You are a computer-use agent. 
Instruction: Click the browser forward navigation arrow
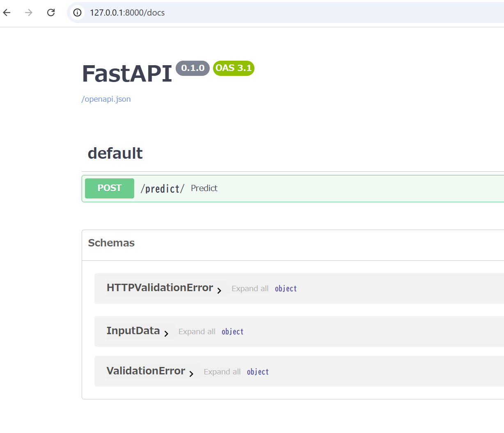coord(28,12)
